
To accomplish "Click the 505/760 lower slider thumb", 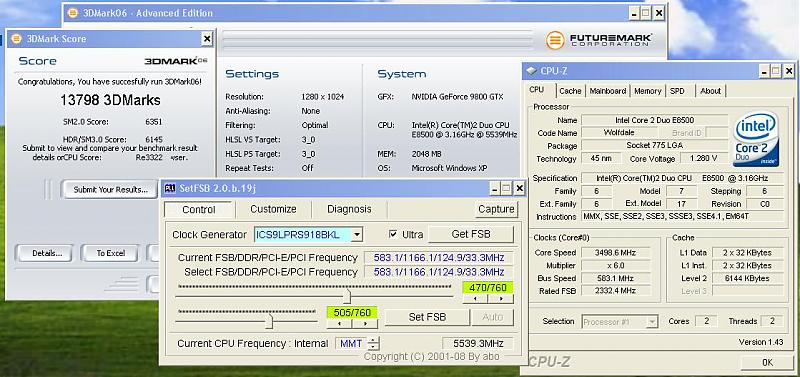I will pos(269,321).
